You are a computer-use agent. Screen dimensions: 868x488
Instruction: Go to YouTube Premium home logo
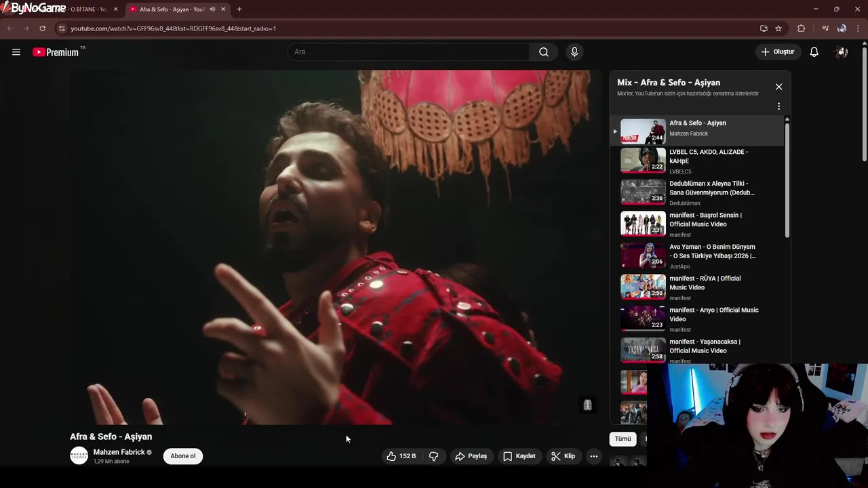(x=56, y=52)
